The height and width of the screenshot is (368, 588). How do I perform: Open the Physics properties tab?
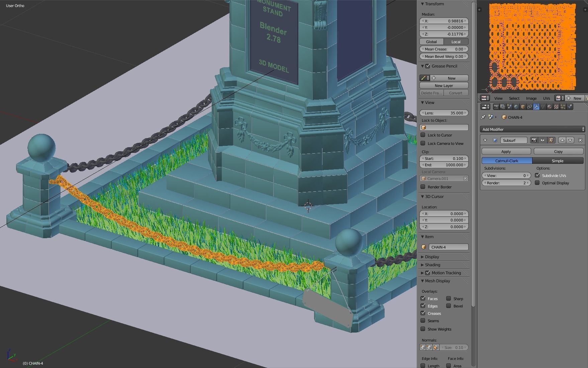pos(570,107)
